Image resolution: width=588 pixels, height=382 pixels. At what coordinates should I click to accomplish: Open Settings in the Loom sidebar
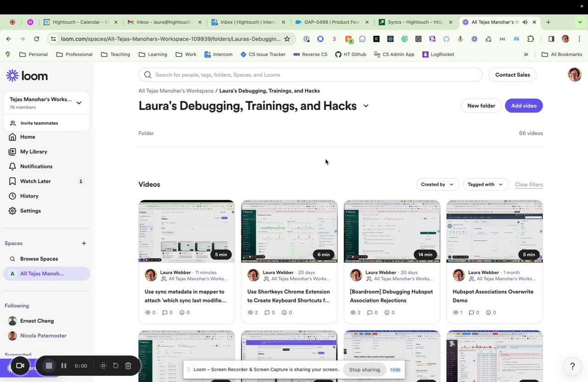point(30,211)
